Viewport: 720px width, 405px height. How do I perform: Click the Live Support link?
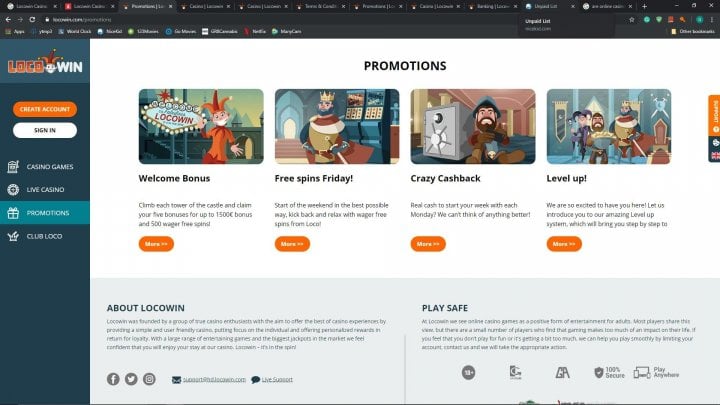pyautogui.click(x=277, y=380)
